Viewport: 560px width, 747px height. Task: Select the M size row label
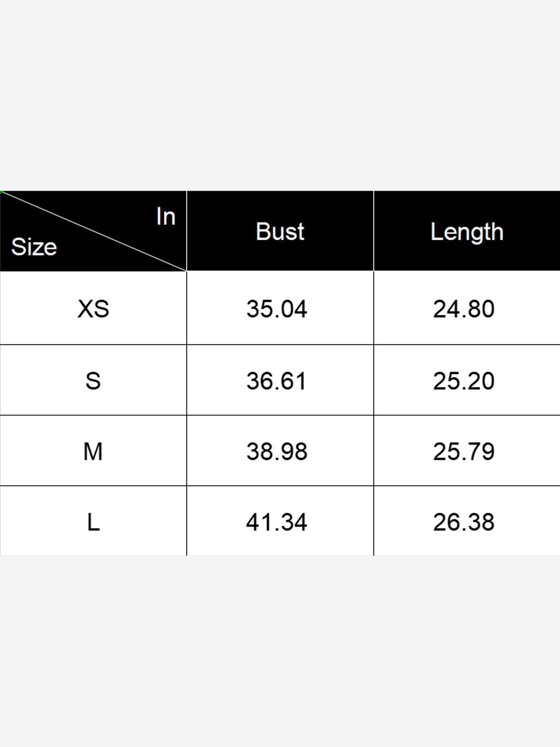[93, 451]
